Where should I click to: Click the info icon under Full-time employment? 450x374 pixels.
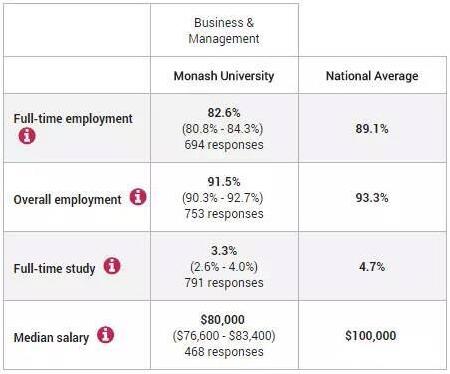coord(27,136)
